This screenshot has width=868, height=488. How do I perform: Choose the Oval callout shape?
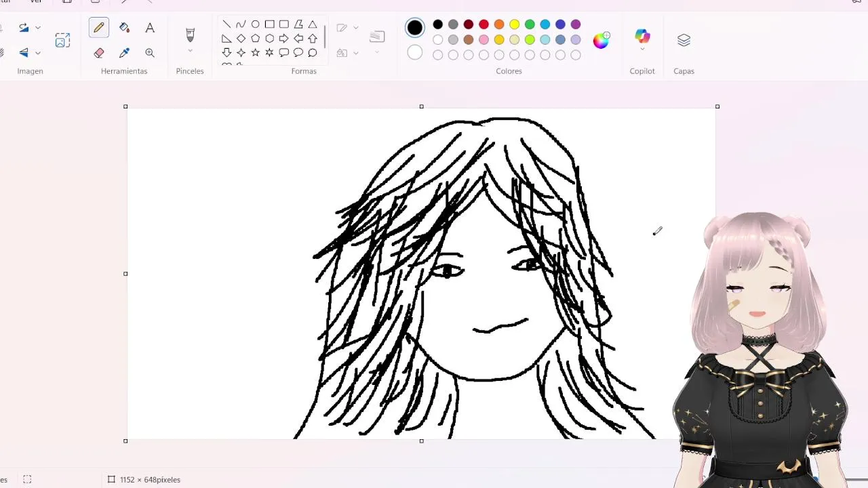tap(298, 53)
